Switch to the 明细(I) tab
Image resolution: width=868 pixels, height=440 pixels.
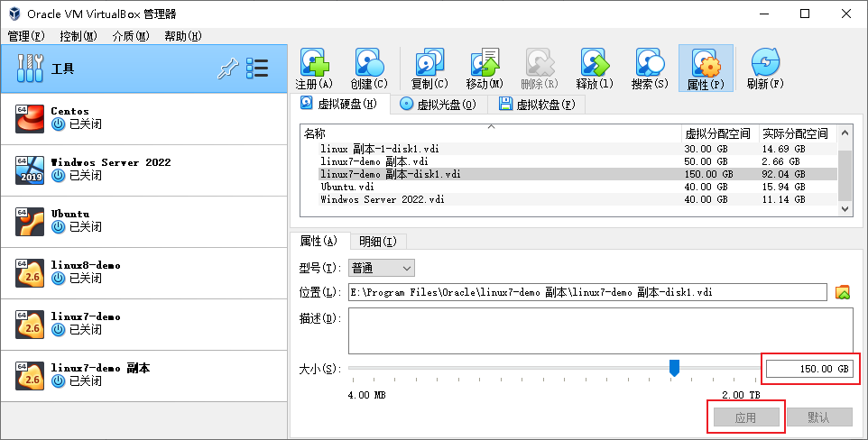(x=378, y=242)
